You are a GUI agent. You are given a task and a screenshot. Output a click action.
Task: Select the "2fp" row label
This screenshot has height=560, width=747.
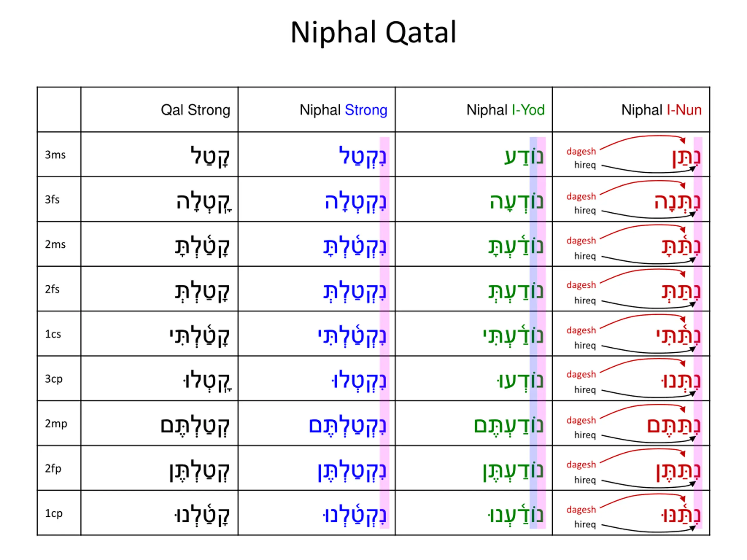[x=53, y=468]
